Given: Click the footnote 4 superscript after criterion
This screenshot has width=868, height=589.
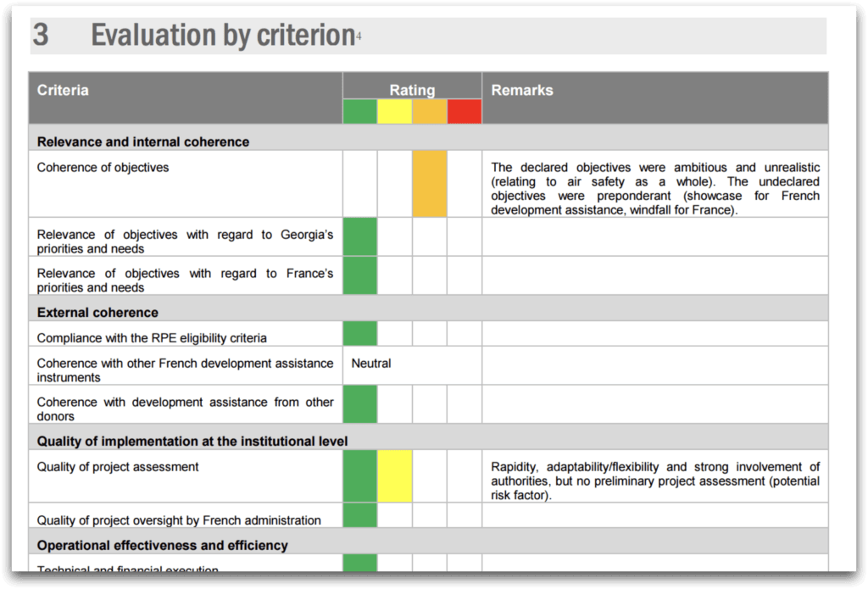Looking at the screenshot, I should 359,36.
